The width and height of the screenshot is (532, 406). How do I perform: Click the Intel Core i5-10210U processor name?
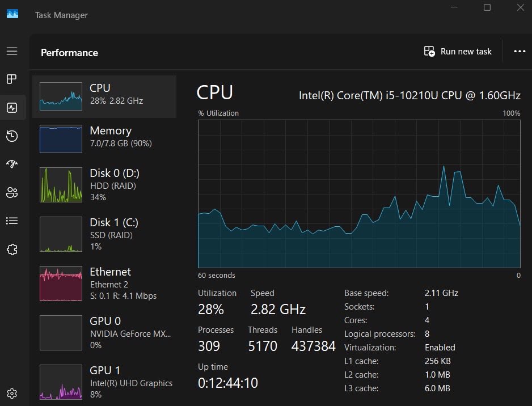pos(409,96)
